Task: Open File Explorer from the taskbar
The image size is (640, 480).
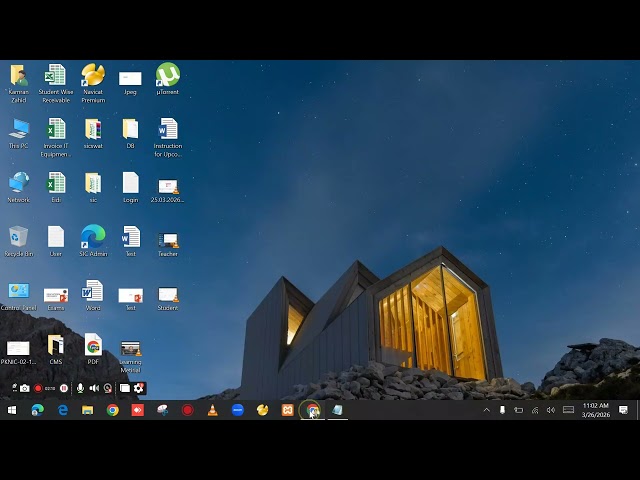Action: pos(87,410)
